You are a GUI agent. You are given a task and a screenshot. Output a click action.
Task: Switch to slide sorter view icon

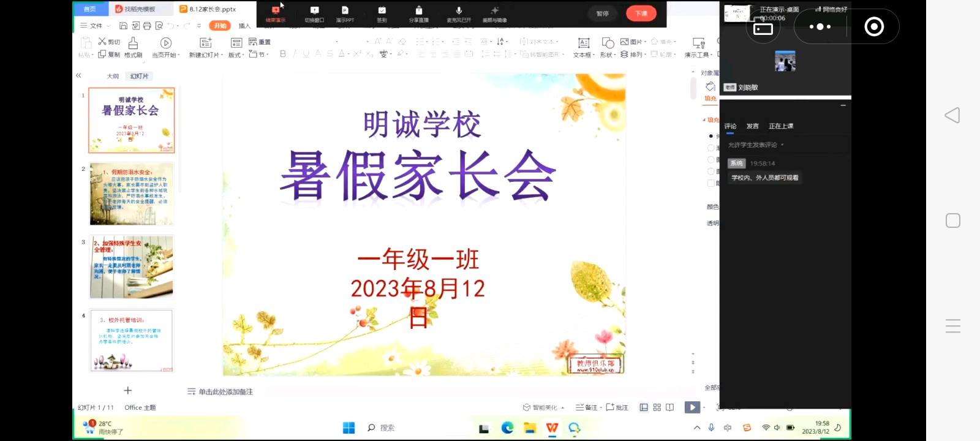(x=657, y=407)
